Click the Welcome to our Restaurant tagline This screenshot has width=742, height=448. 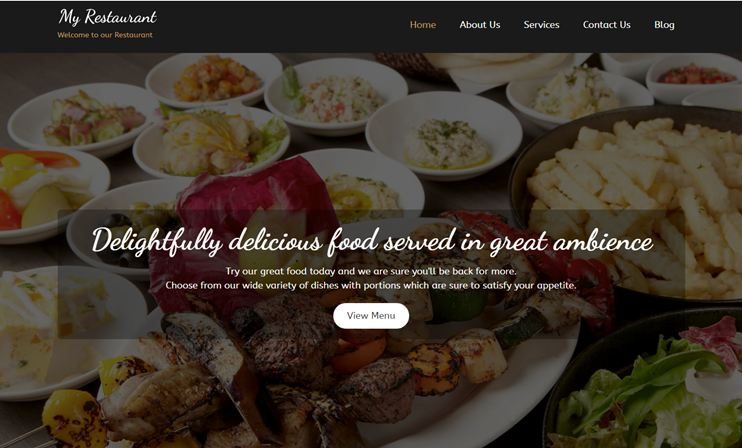click(x=105, y=35)
